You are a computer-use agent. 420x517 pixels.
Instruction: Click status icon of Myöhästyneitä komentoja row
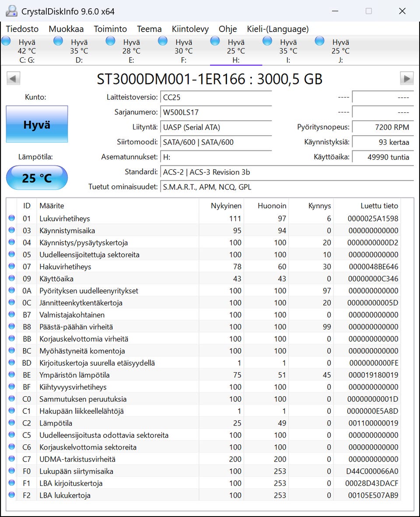click(x=12, y=350)
